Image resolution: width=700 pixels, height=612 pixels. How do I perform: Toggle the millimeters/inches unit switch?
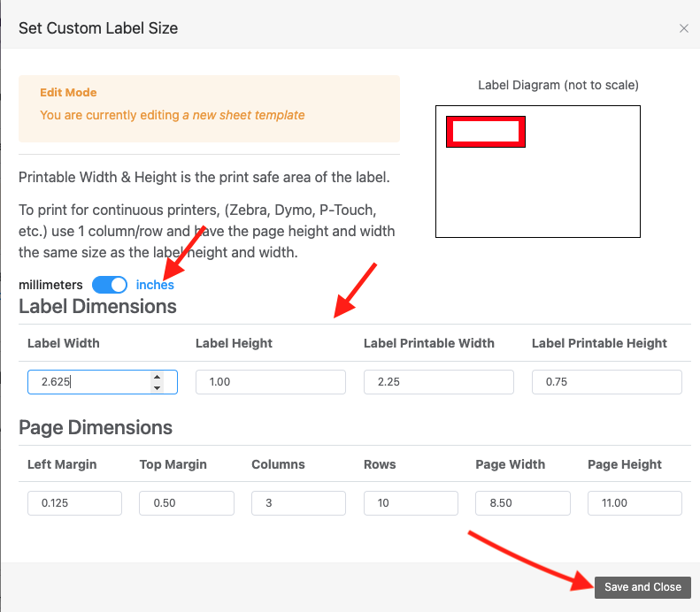click(110, 285)
